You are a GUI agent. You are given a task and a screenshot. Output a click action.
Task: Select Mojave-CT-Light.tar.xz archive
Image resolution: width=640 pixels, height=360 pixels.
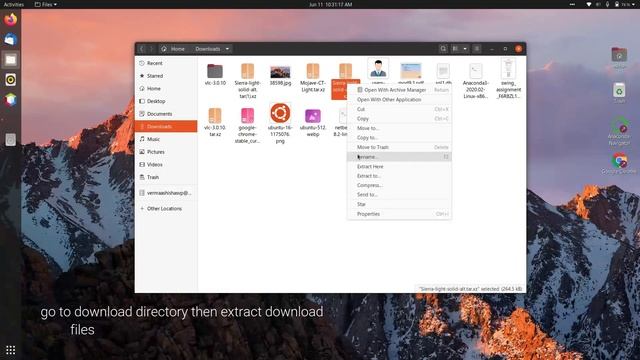click(313, 71)
